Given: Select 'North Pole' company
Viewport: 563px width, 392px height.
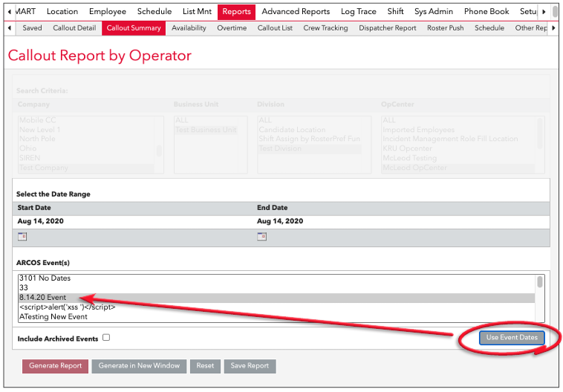Looking at the screenshot, I should tap(86, 139).
